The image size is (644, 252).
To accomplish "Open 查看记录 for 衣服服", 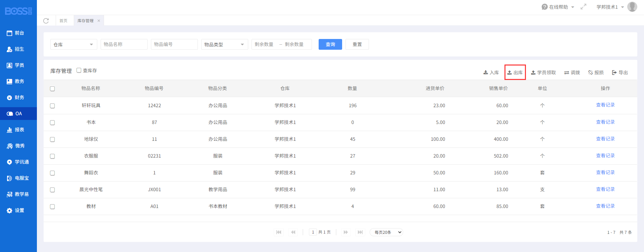I will tap(605, 156).
